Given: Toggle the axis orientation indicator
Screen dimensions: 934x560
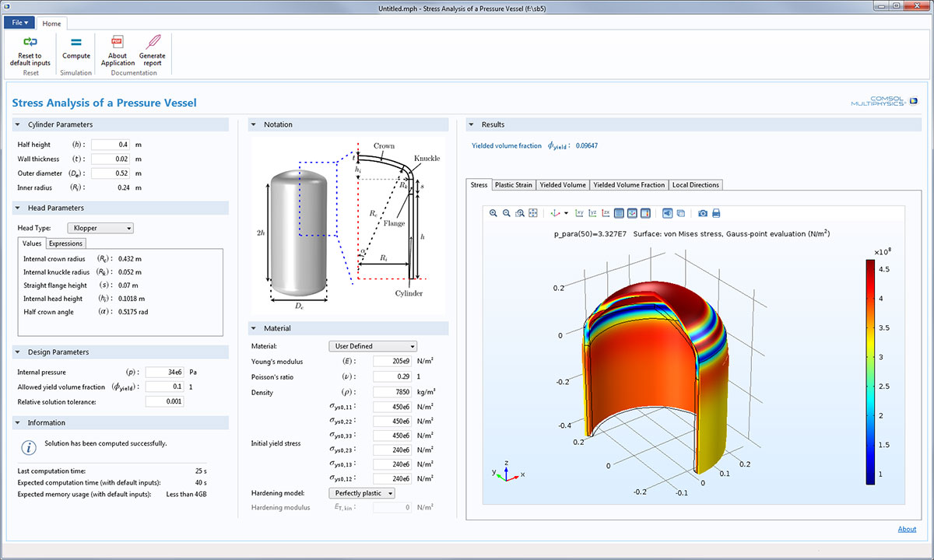Looking at the screenshot, I should click(x=632, y=213).
